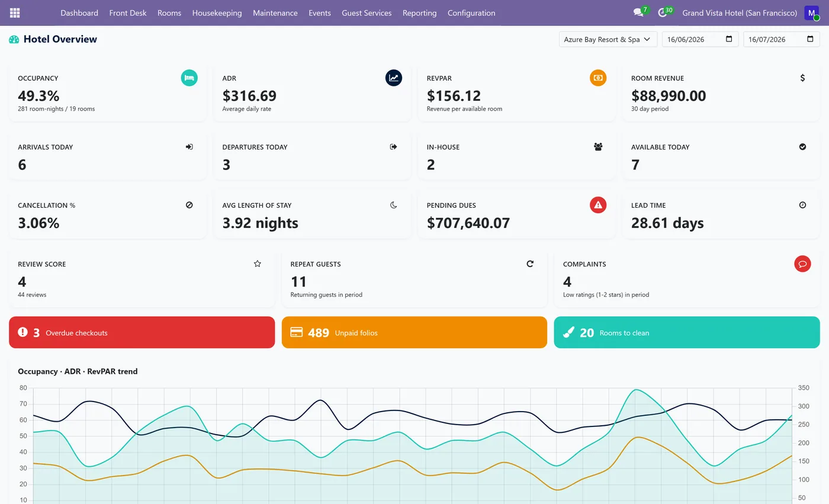Open the Maintenance menu
The image size is (829, 504).
pyautogui.click(x=275, y=12)
